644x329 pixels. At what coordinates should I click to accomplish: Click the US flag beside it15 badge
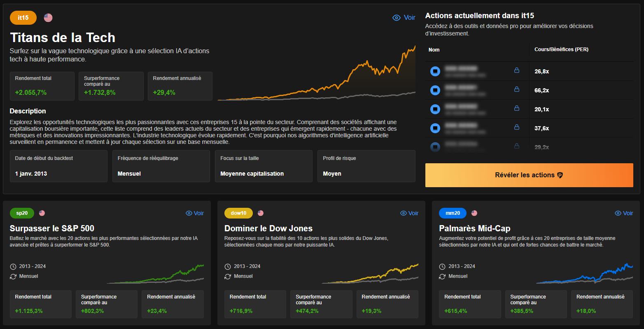pos(48,18)
